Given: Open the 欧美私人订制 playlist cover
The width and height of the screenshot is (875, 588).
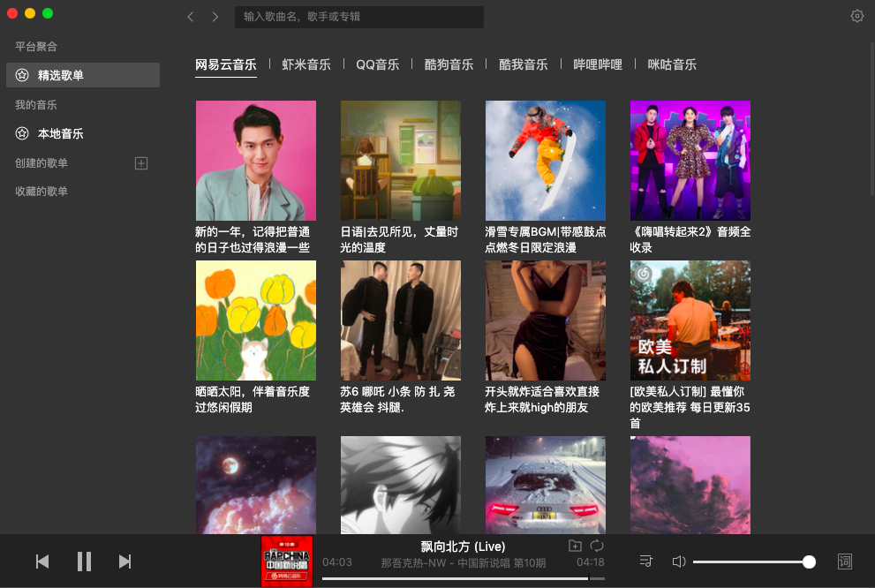Looking at the screenshot, I should coord(690,320).
